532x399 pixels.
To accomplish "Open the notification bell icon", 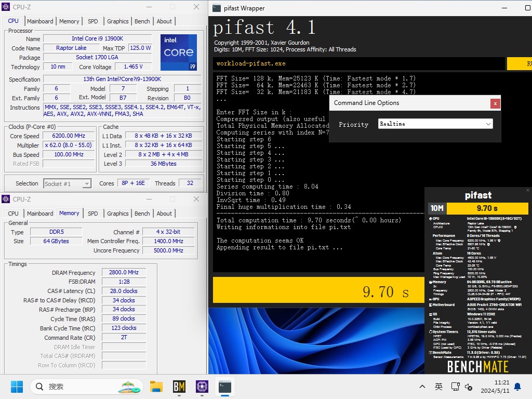I will pyautogui.click(x=518, y=387).
